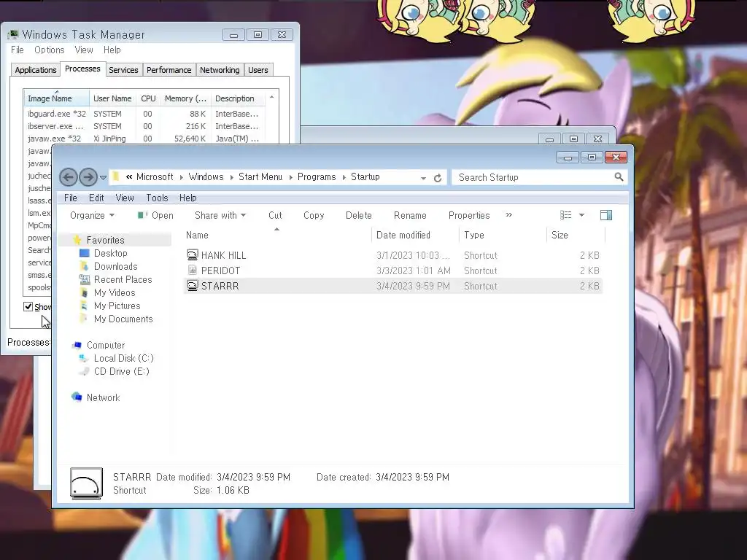Go forward with the Explorer forward arrow

coord(88,177)
